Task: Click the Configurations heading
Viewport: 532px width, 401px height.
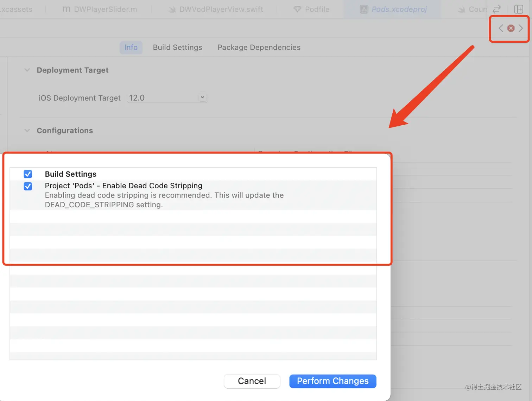Action: pyautogui.click(x=65, y=131)
